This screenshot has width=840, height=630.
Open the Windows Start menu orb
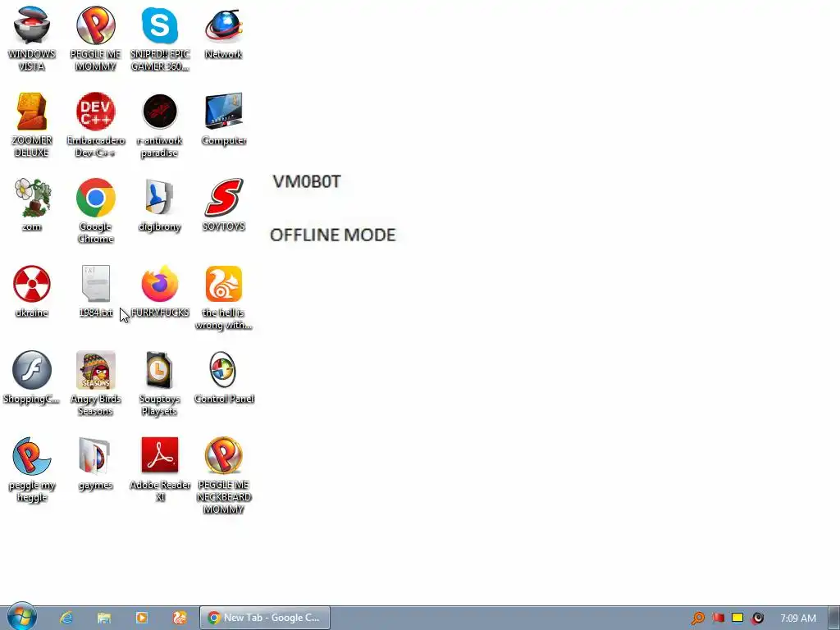pos(22,617)
